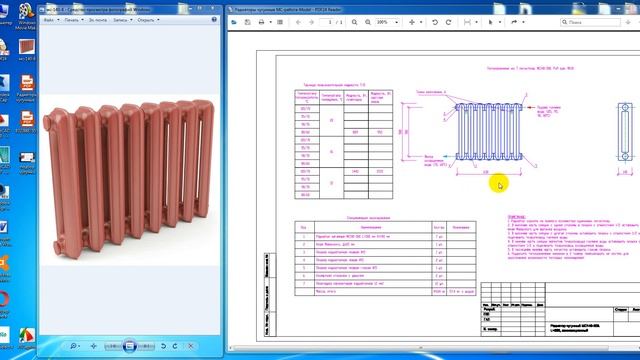Delete image with X icon in photo viewer
The width and height of the screenshot is (640, 360).
click(x=191, y=346)
